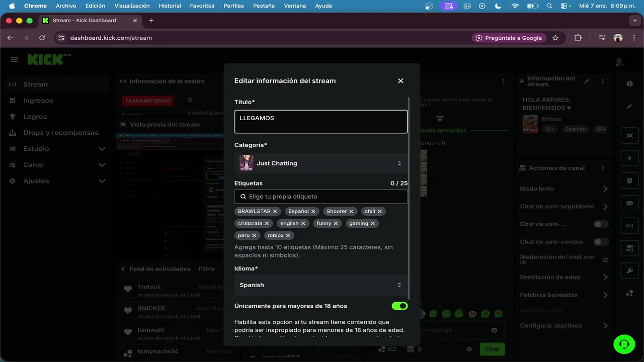644x362 pixels.
Task: Click the Wi-Fi icon in macOS menu bar
Action: [515, 6]
